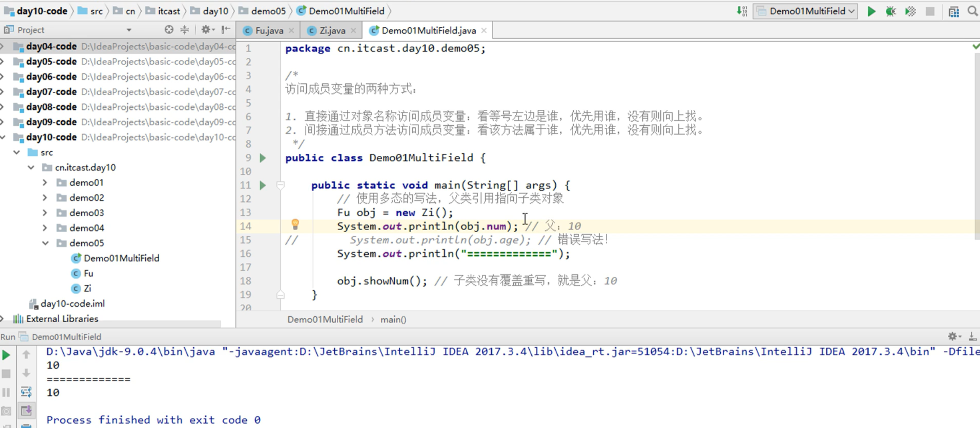
Task: Click the green inspection checkmark indicator
Action: [976, 47]
